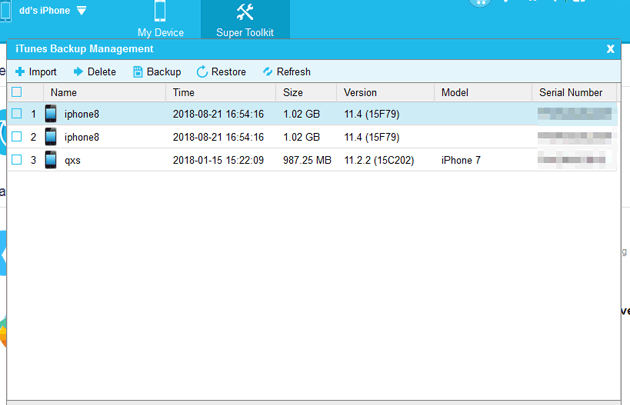The height and width of the screenshot is (405, 630).
Task: Click the phone icon in row 1
Action: point(51,114)
